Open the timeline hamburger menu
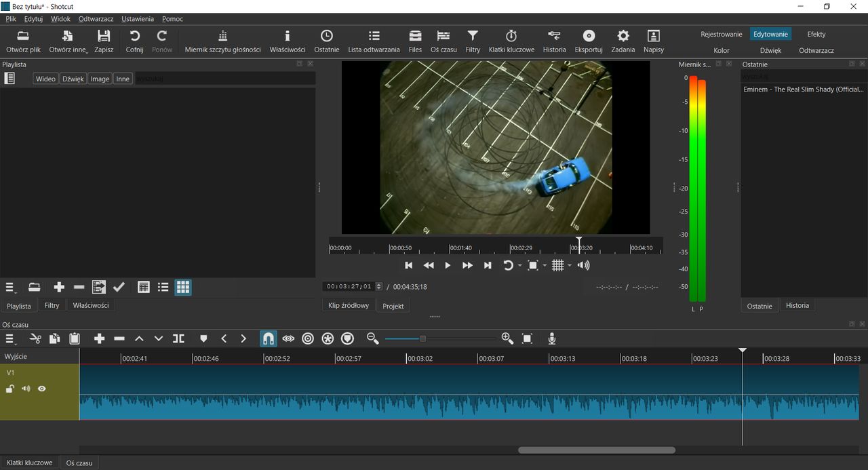 (x=10, y=338)
